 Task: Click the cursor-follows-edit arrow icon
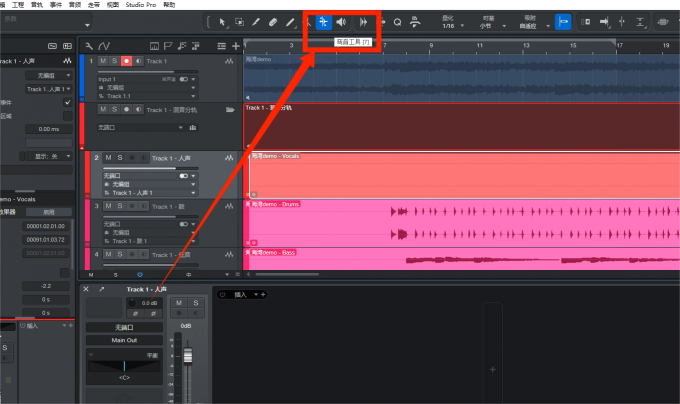604,22
